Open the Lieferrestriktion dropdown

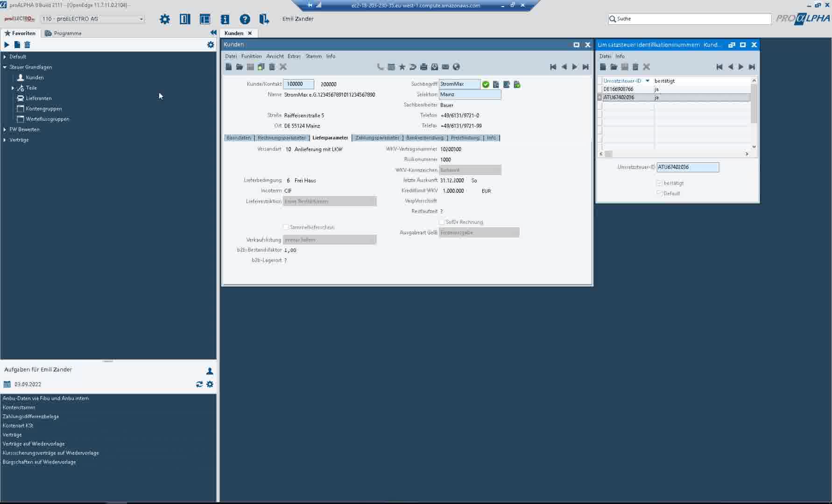click(330, 201)
